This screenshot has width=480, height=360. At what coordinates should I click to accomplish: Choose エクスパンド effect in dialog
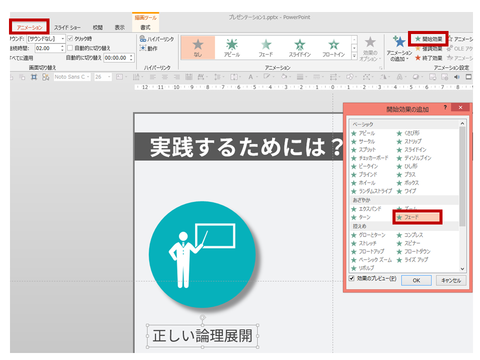pos(366,209)
